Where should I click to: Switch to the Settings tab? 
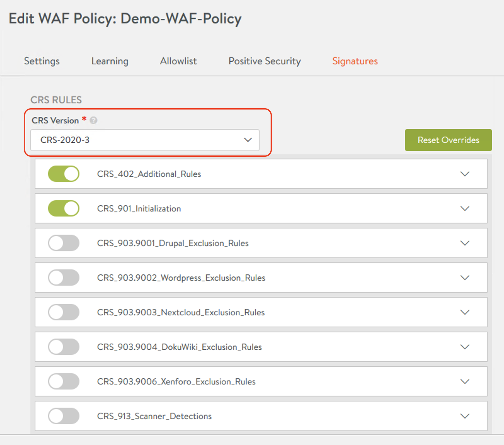point(42,61)
